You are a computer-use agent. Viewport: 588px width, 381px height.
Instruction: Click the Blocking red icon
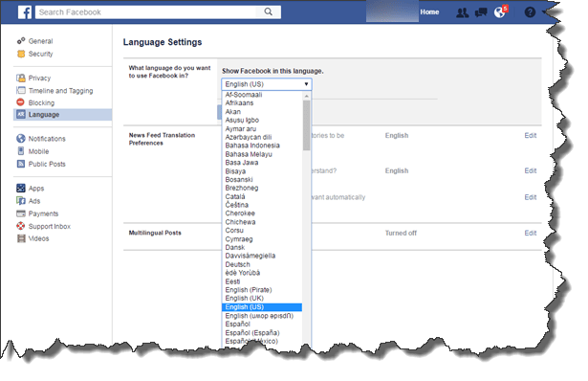coord(21,102)
